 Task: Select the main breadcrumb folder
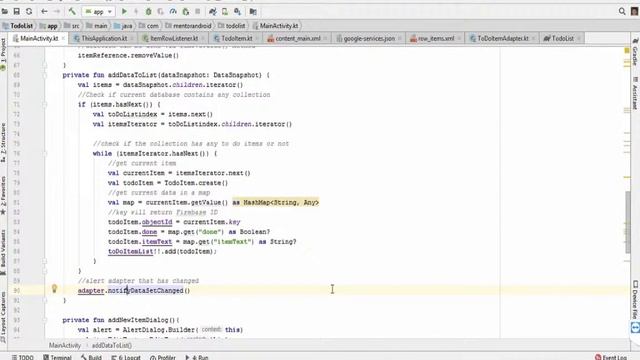(x=97, y=26)
